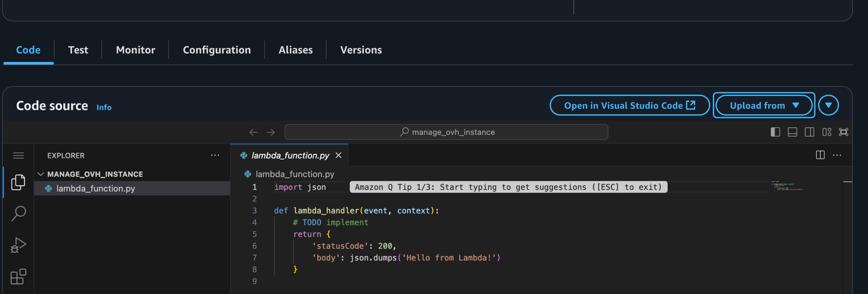Click the 'return {' code line
This screenshot has height=294, width=868.
(x=312, y=234)
